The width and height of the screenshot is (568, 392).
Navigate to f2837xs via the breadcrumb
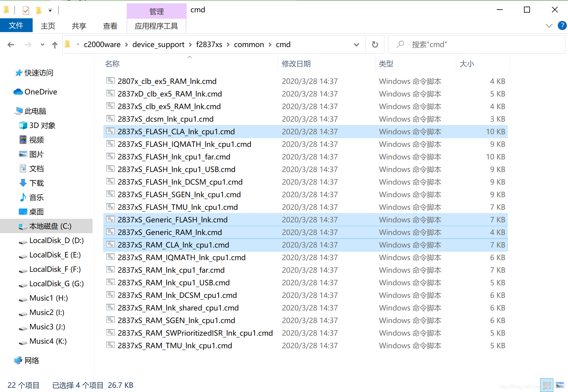(209, 44)
